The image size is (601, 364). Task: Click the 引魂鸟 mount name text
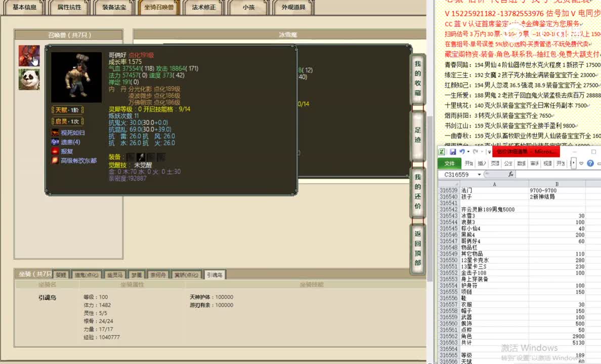pyautogui.click(x=47, y=297)
